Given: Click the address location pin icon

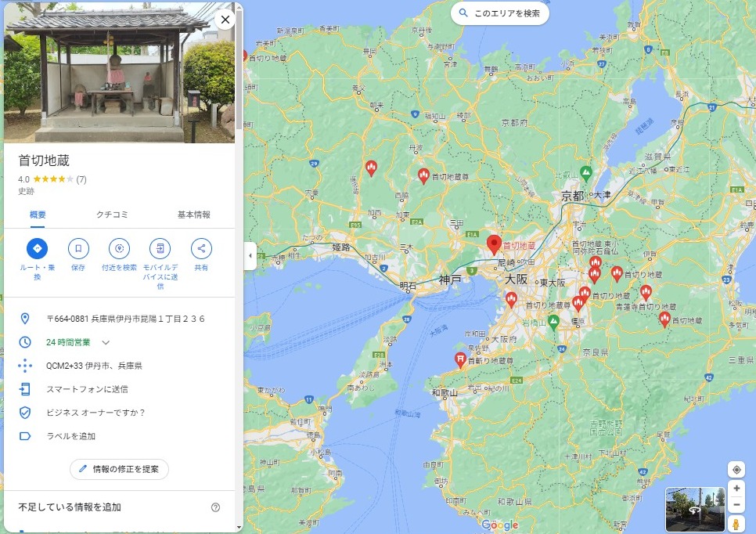Looking at the screenshot, I should (x=25, y=319).
